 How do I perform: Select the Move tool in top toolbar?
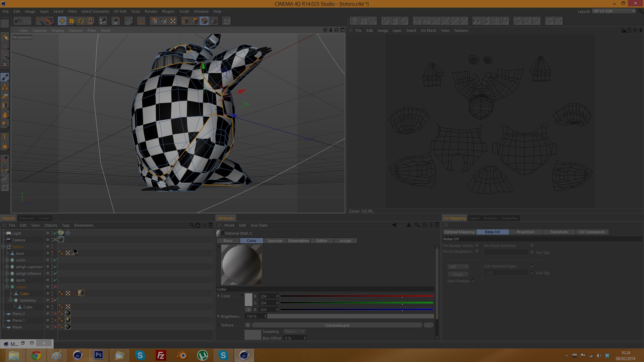[62, 21]
